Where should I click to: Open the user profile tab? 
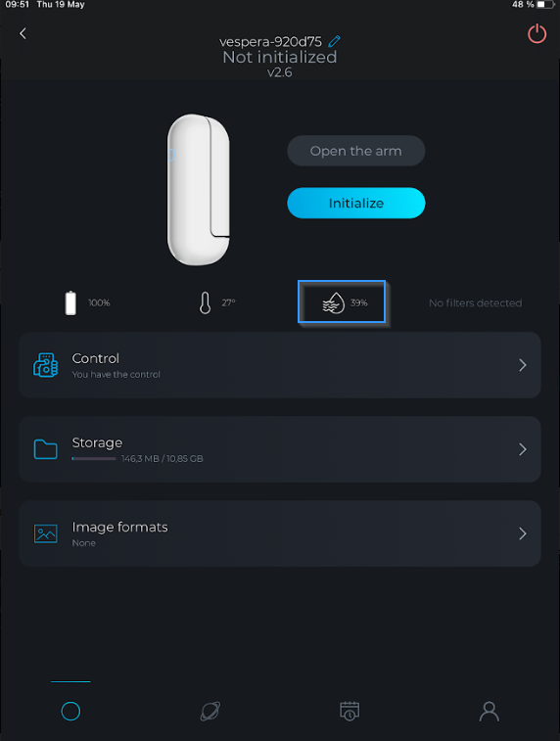coord(490,712)
